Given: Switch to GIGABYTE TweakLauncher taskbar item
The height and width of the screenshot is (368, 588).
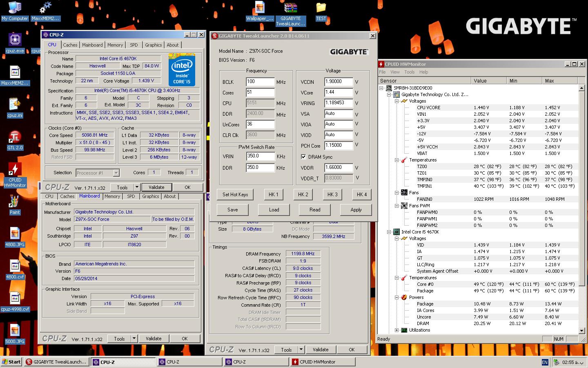Looking at the screenshot, I should pyautogui.click(x=56, y=362).
